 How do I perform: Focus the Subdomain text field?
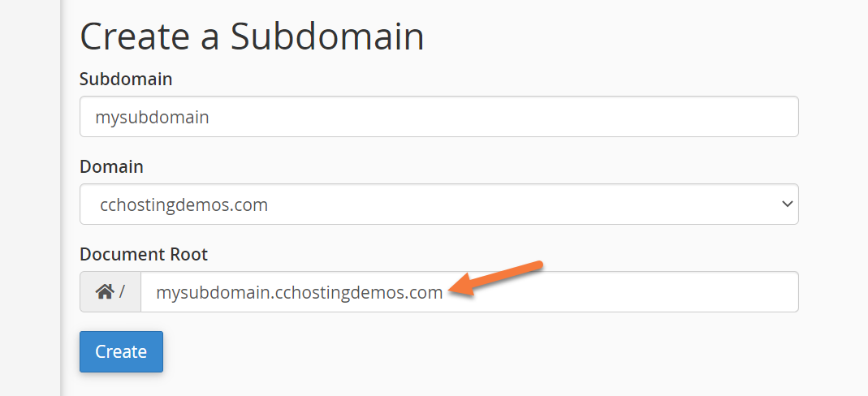tap(438, 117)
